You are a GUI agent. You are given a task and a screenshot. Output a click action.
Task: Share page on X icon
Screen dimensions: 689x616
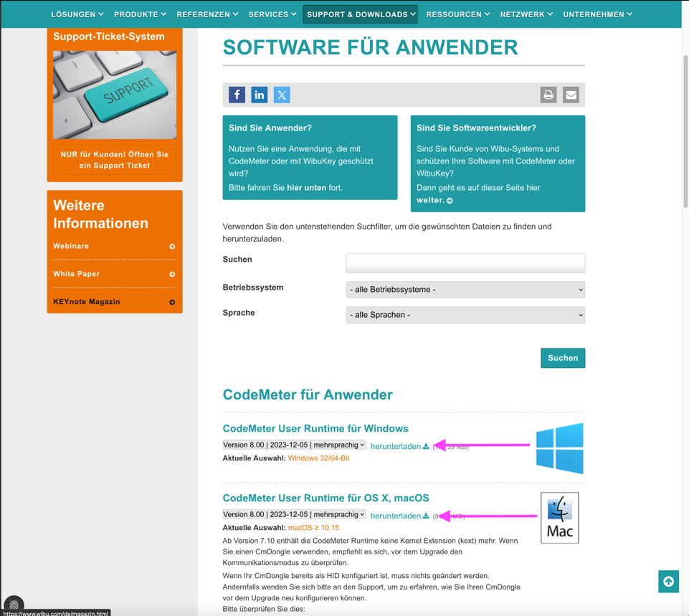[282, 95]
